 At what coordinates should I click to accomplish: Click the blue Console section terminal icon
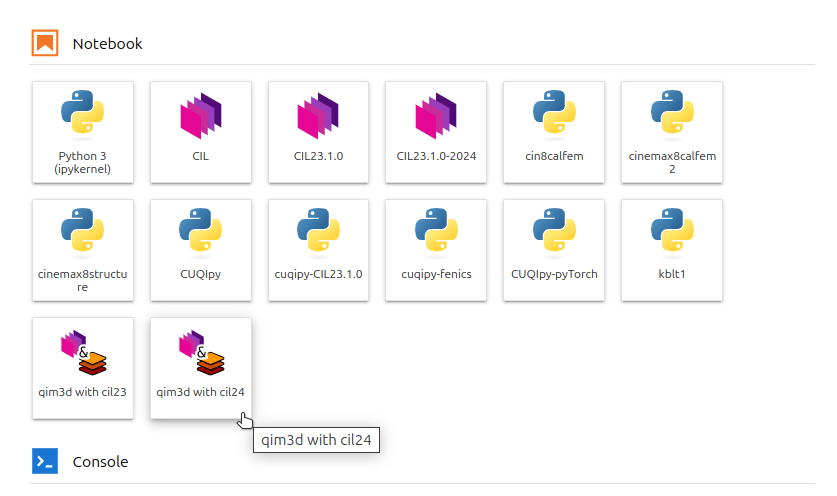click(x=45, y=461)
